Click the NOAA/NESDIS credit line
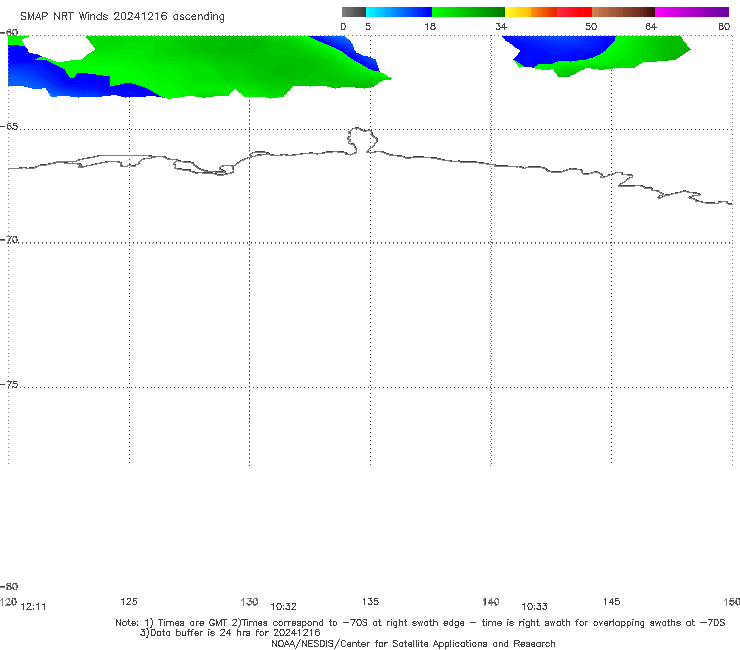The height and width of the screenshot is (650, 740). coord(413,643)
